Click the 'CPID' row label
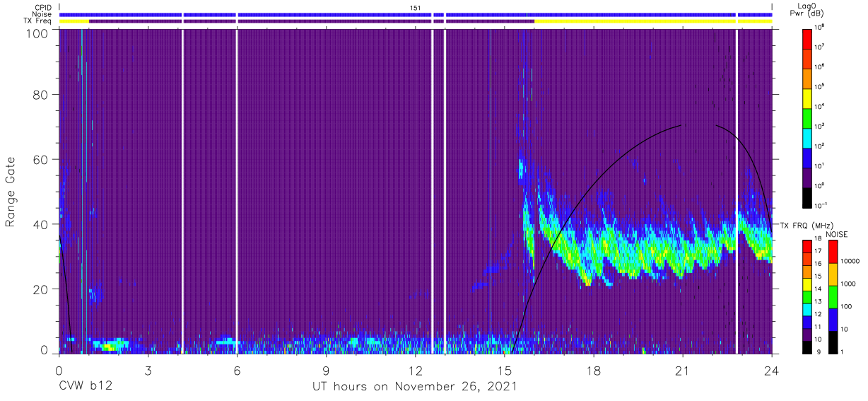Viewport: 868px width, 401px height. pos(42,7)
